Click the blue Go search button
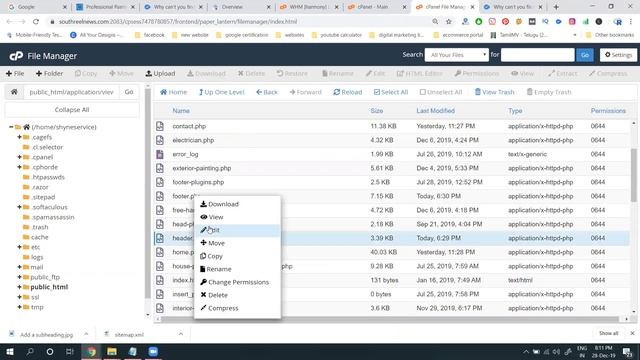Viewport: 640px width, 360px height. [x=585, y=55]
